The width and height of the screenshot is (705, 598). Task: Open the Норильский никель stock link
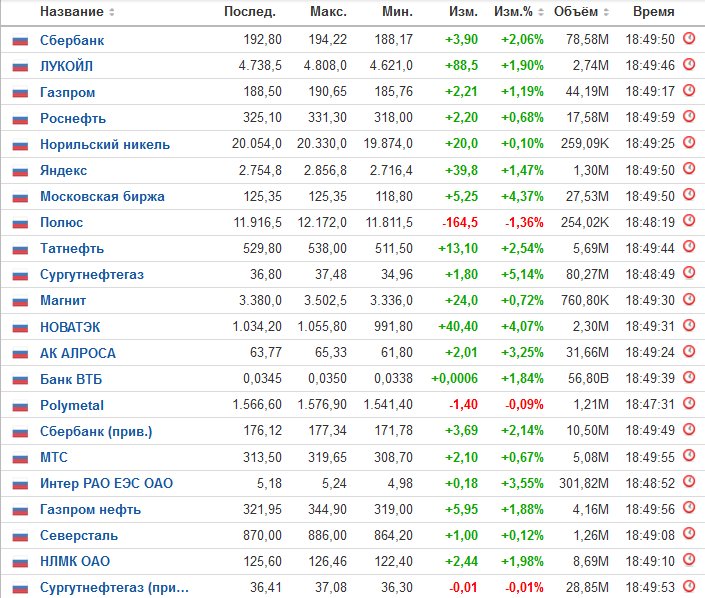pos(105,145)
